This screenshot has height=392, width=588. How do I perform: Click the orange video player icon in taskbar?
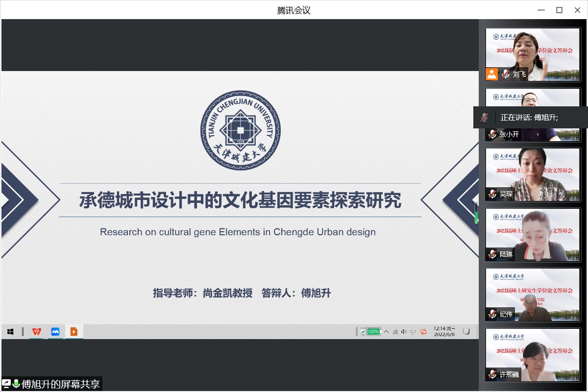pyautogui.click(x=74, y=332)
